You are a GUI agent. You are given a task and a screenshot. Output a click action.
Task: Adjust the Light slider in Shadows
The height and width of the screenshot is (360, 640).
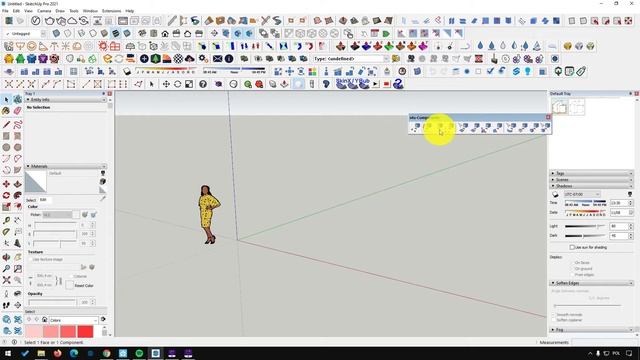tap(585, 226)
